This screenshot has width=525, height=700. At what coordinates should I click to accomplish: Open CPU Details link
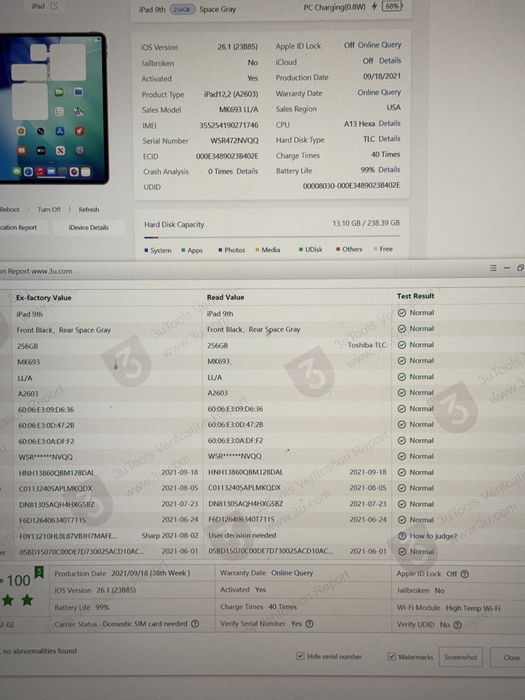coord(389,123)
